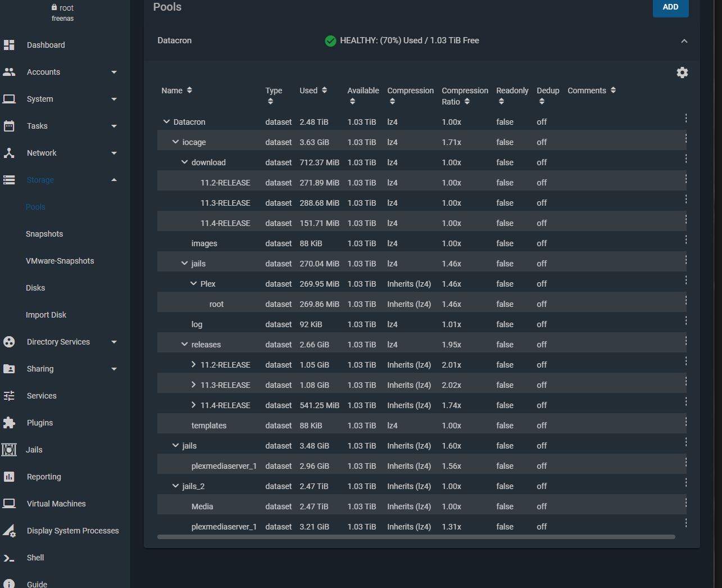722x588 pixels.
Task: Open actions menu for Datacron dataset row
Action: click(x=686, y=118)
